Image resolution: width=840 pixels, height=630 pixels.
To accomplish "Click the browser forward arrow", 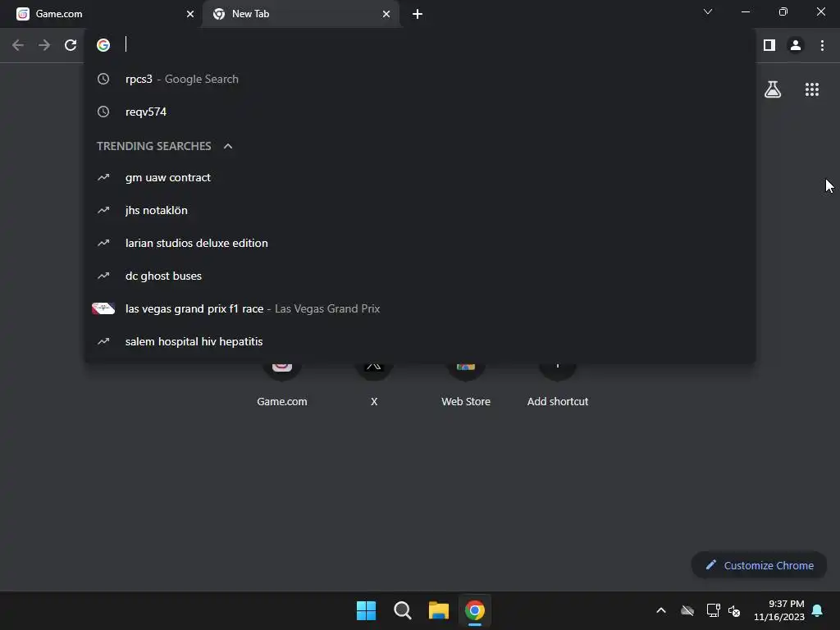I will click(44, 45).
